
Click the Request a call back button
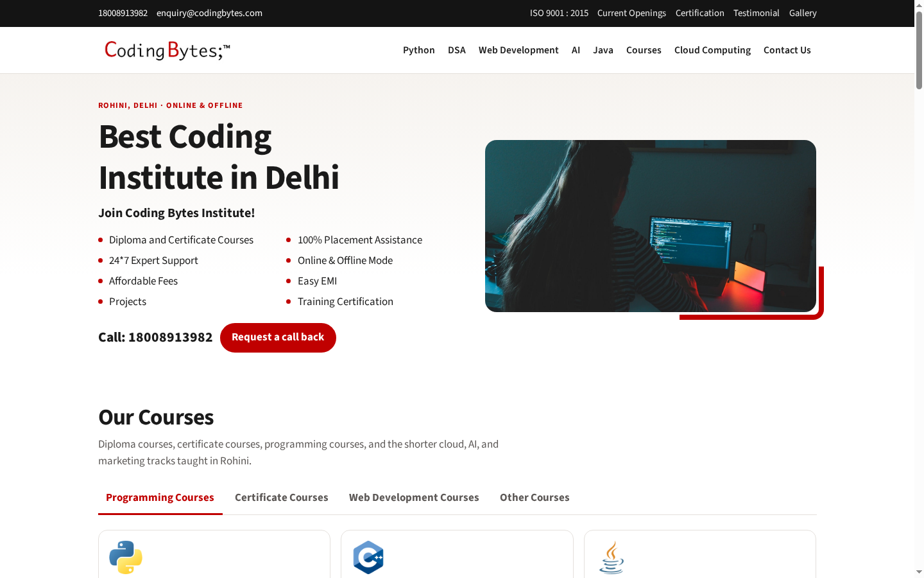click(x=278, y=338)
